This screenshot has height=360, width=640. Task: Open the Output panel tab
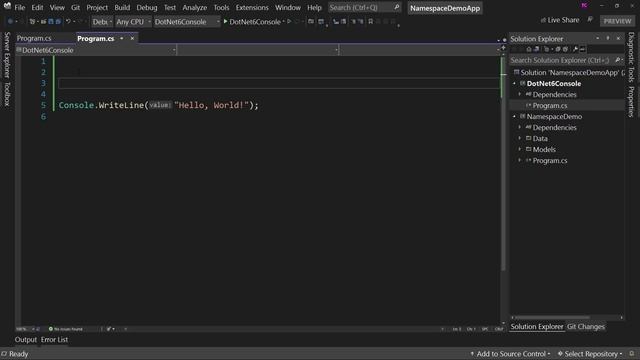pos(26,340)
